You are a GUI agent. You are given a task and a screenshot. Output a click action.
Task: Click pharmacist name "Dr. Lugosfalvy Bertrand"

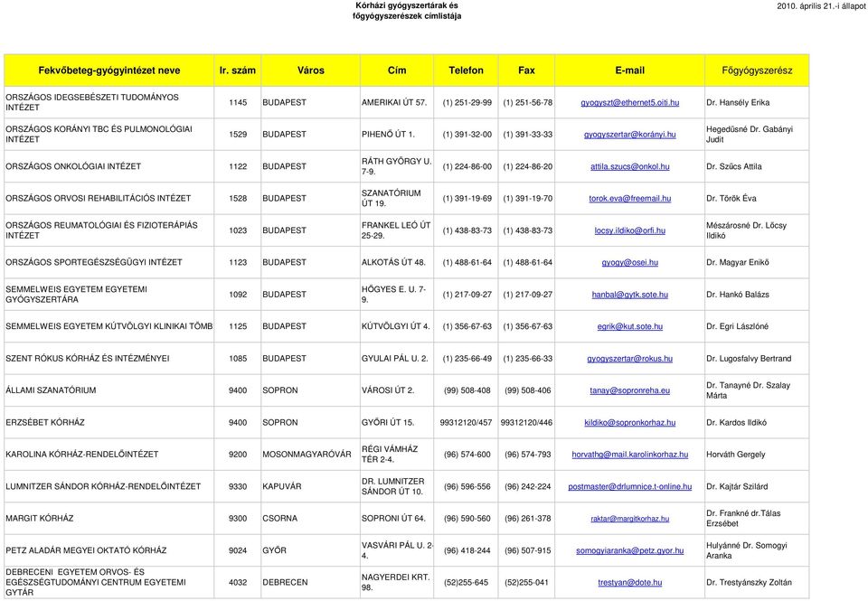click(749, 359)
